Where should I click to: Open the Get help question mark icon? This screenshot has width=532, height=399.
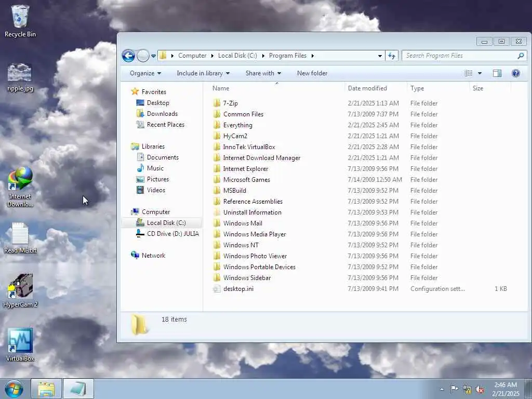coord(516,73)
